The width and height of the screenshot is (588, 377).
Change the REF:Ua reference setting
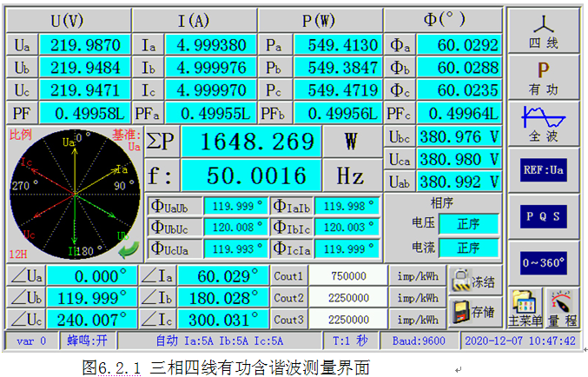click(544, 170)
